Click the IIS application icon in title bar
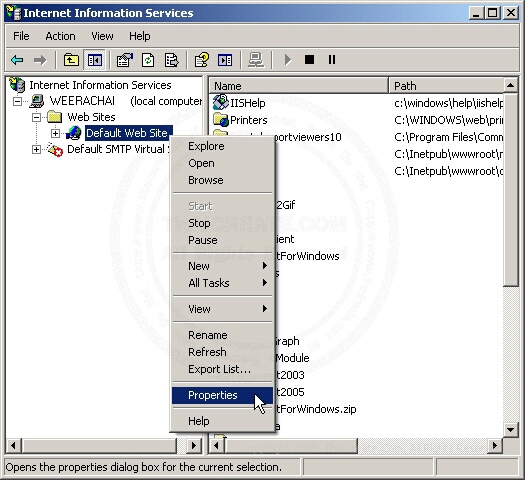 pos(14,13)
